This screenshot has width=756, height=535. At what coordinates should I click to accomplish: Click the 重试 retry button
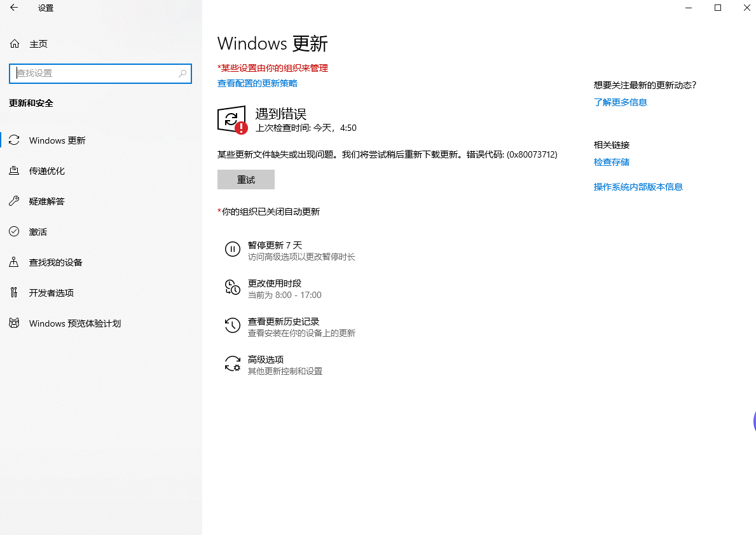pos(246,179)
